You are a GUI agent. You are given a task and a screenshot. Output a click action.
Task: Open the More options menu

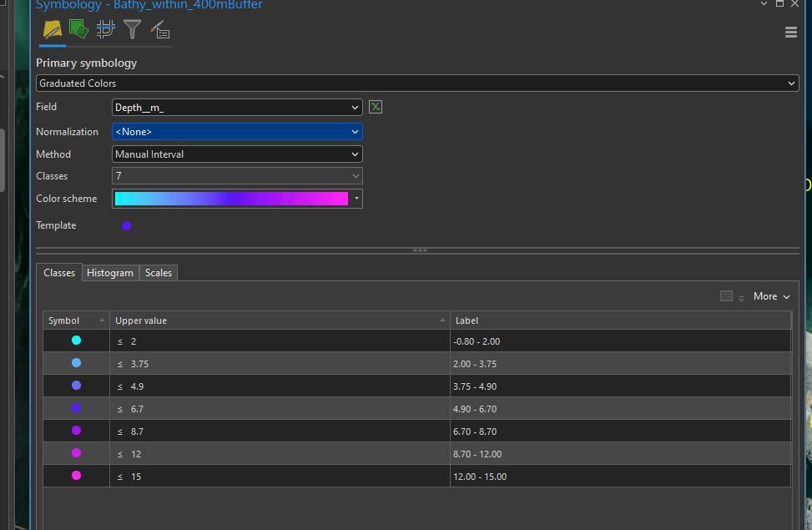(x=772, y=296)
